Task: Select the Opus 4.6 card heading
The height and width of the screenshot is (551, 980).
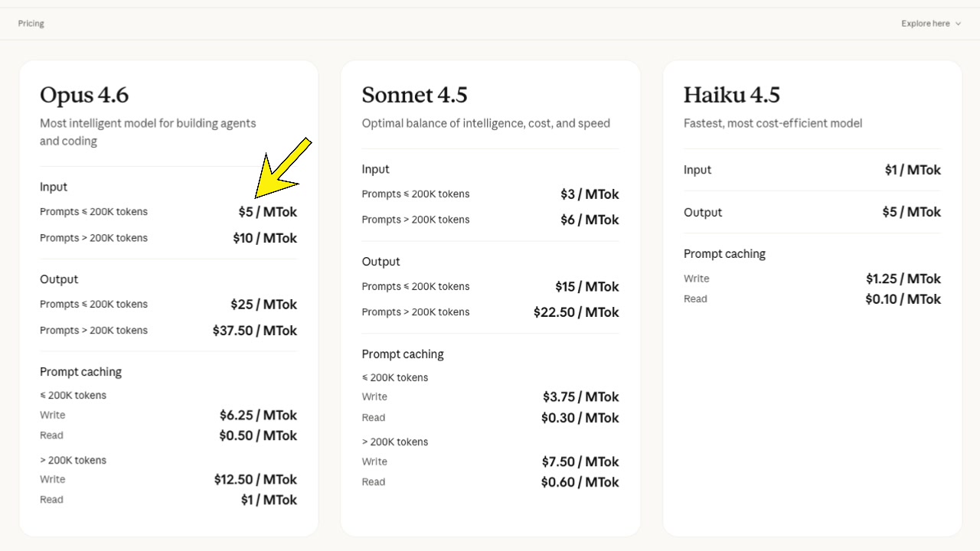Action: pos(84,95)
